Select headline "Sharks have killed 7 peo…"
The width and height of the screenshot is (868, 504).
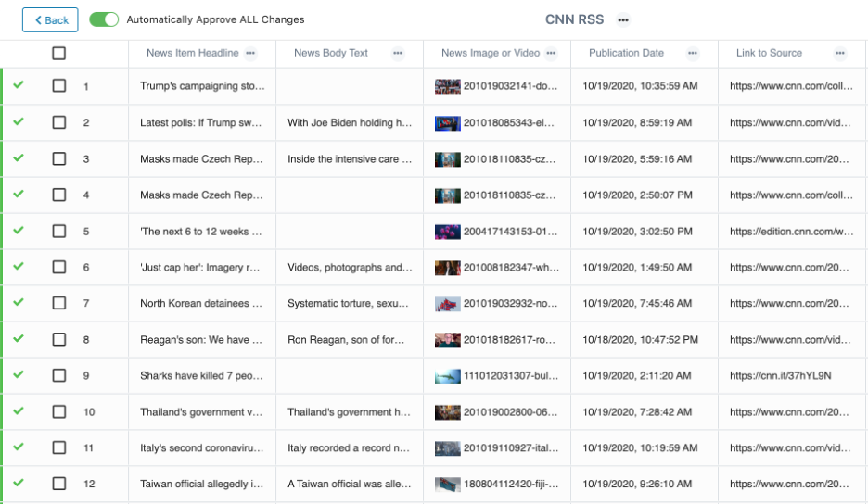click(x=201, y=375)
